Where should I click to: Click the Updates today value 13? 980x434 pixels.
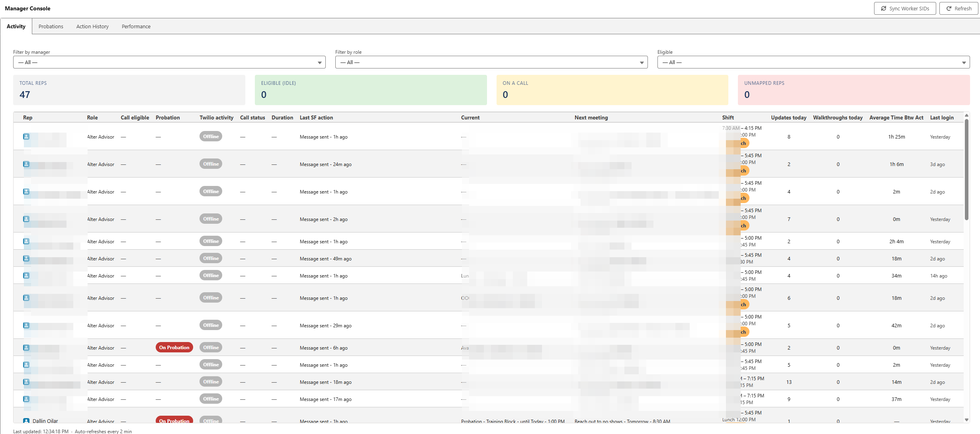pyautogui.click(x=789, y=382)
